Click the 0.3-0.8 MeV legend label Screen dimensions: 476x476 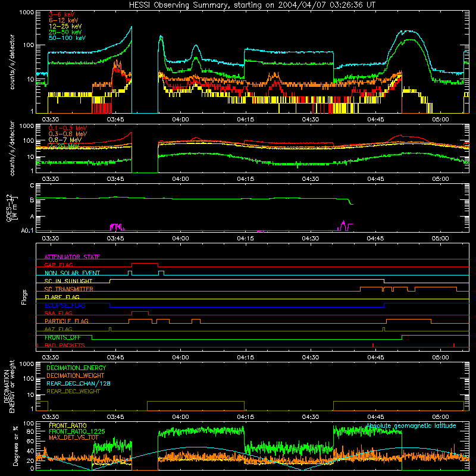[x=68, y=134]
